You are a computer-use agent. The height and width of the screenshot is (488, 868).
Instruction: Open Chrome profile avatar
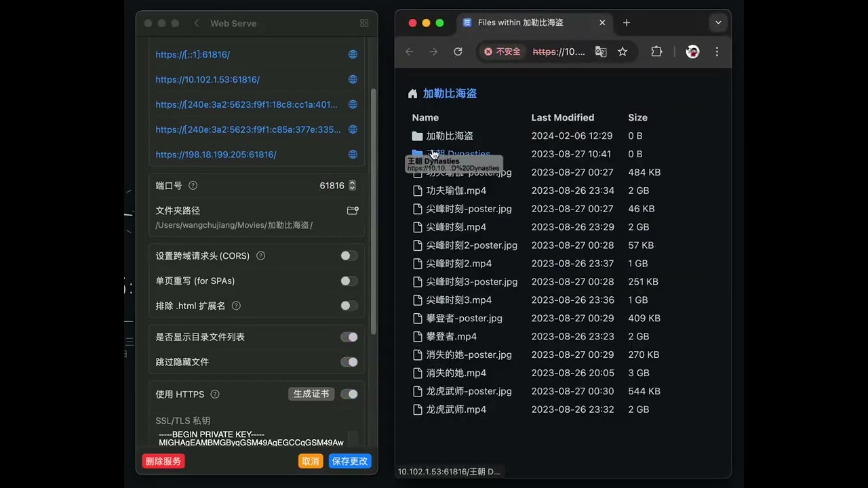[x=692, y=52]
